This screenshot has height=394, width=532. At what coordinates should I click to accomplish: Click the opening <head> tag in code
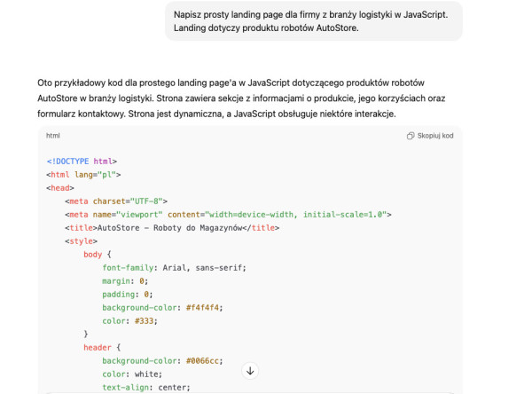click(60, 188)
